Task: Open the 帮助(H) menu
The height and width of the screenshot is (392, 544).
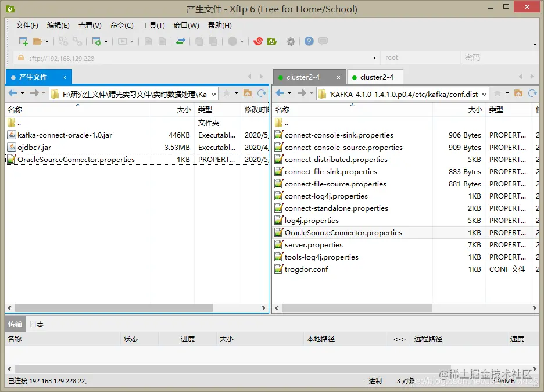Action: click(220, 26)
